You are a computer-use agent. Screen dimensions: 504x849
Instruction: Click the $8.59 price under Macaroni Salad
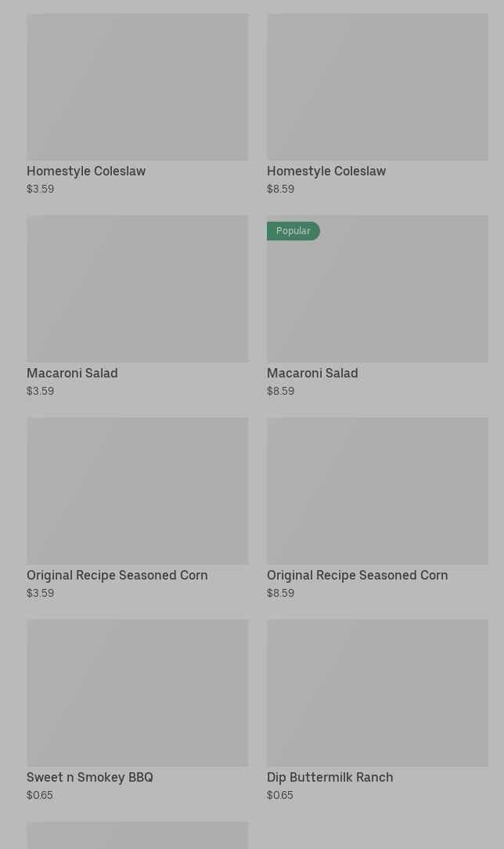(x=281, y=391)
